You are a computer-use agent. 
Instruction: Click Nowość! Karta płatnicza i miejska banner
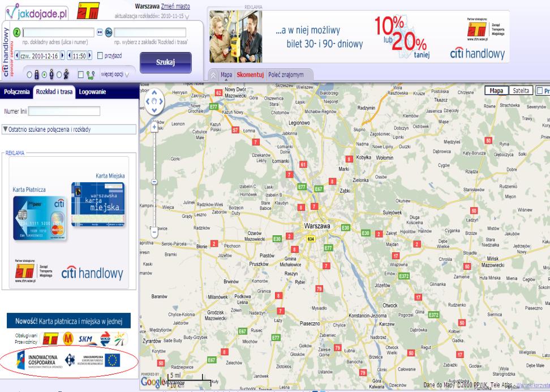[69, 321]
